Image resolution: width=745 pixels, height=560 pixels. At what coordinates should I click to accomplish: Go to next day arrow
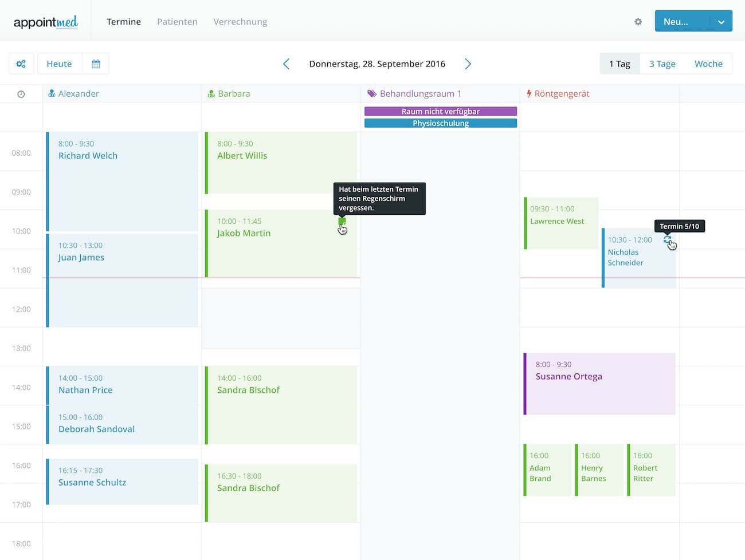pyautogui.click(x=468, y=64)
